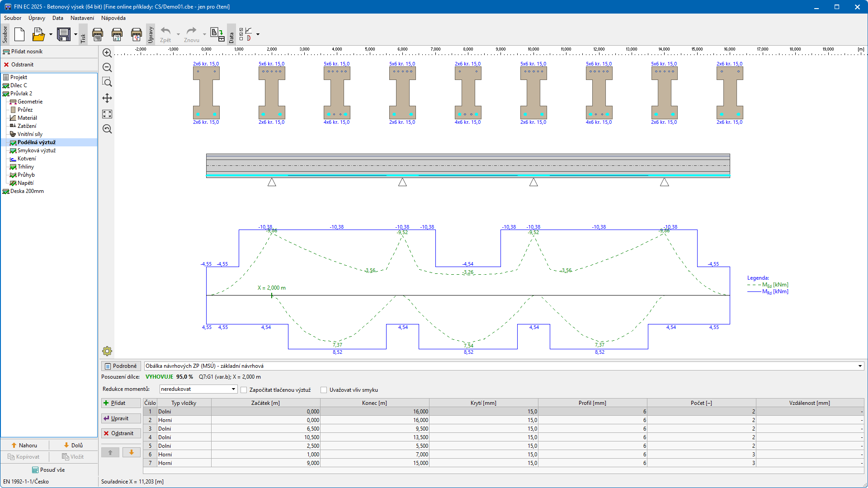Expand the Obálka návrhových ZP combination dropdown

860,366
